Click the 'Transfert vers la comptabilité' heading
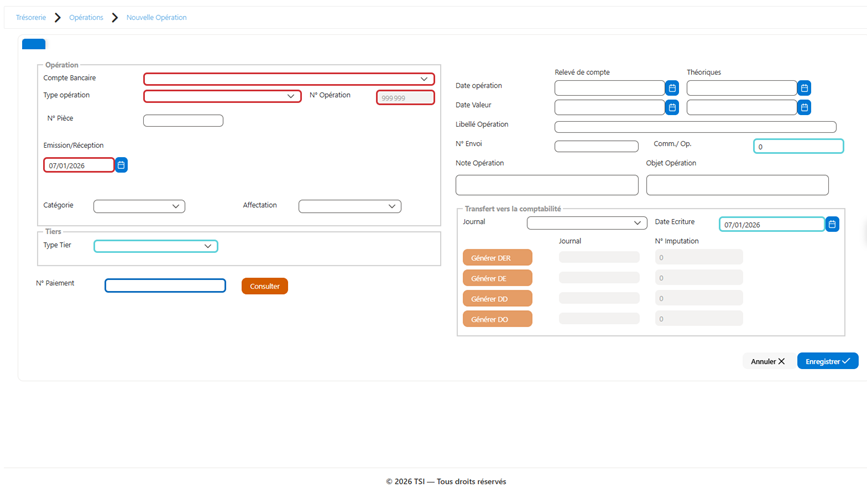The height and width of the screenshot is (493, 867). pyautogui.click(x=513, y=209)
